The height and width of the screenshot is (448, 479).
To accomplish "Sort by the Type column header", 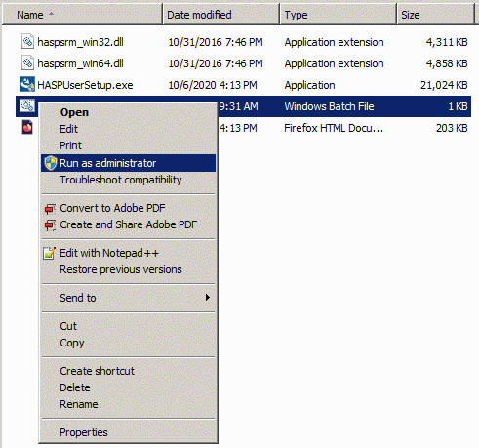I will (339, 15).
